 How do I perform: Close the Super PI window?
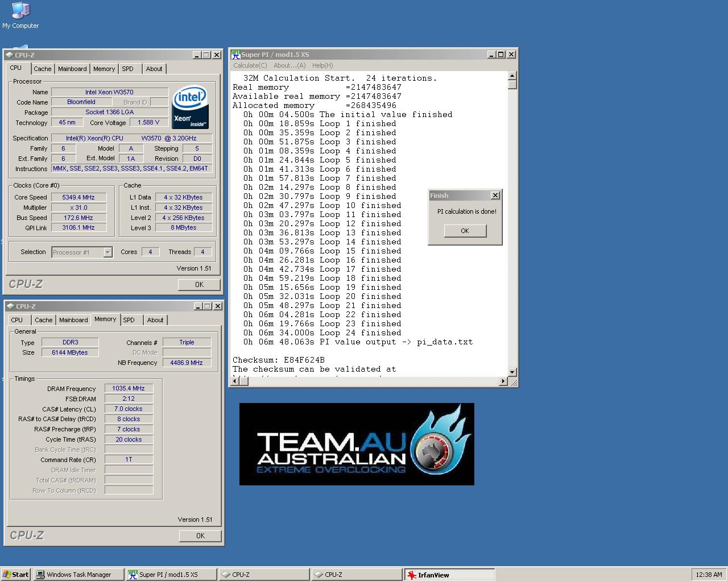pos(511,55)
